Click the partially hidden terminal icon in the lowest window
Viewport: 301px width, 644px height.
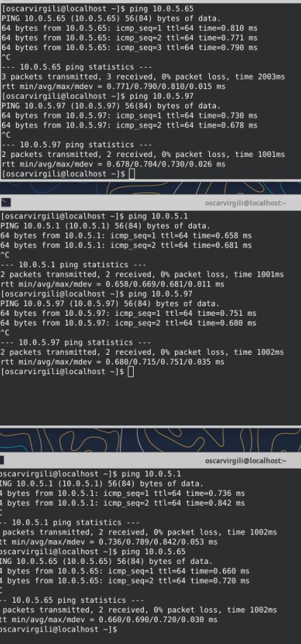1,460
